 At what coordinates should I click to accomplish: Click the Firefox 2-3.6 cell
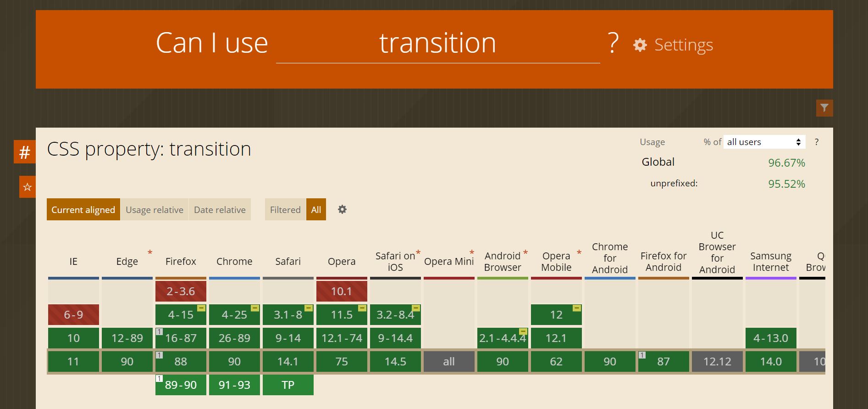pyautogui.click(x=181, y=291)
